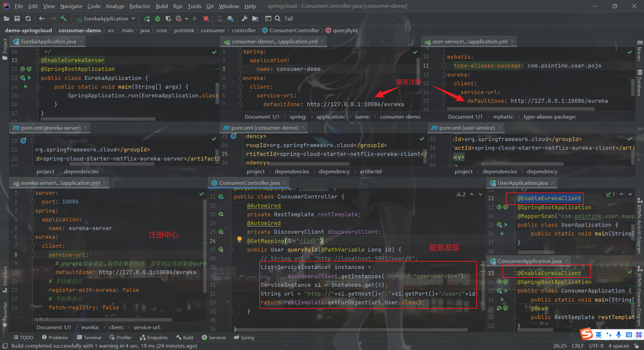Viewport: 644px width, 350px height.
Task: Click consumer-demo in navigation breadcrumb
Action: pyautogui.click(x=80, y=31)
